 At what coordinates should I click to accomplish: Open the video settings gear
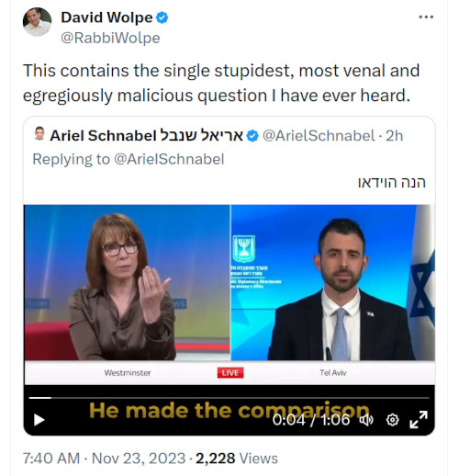pos(392,420)
